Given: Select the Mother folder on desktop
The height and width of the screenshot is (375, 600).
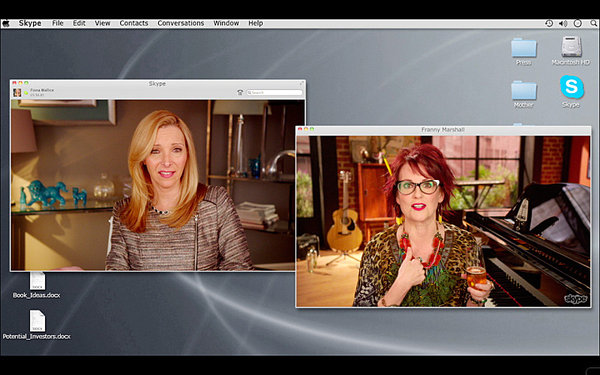Looking at the screenshot, I should pos(524,95).
